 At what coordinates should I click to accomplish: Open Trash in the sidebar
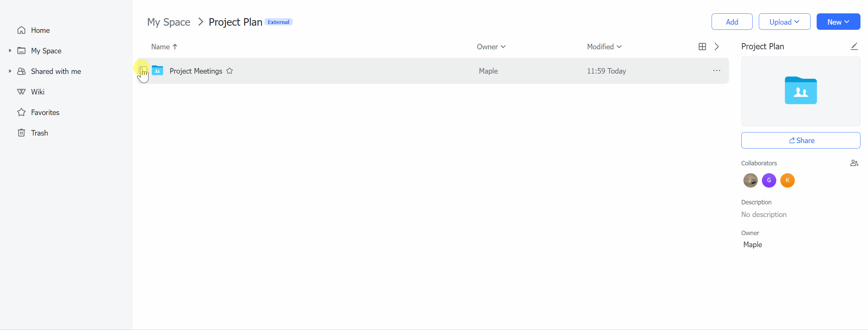coord(39,133)
